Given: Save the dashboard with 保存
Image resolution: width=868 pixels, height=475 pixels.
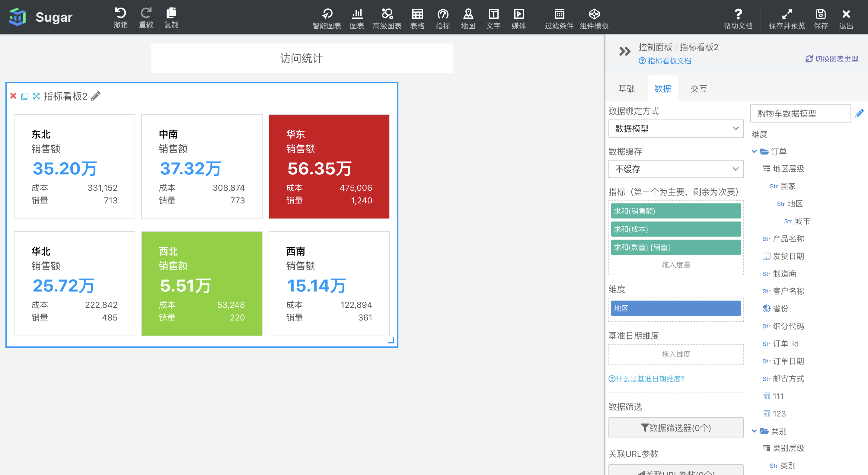Looking at the screenshot, I should point(821,19).
